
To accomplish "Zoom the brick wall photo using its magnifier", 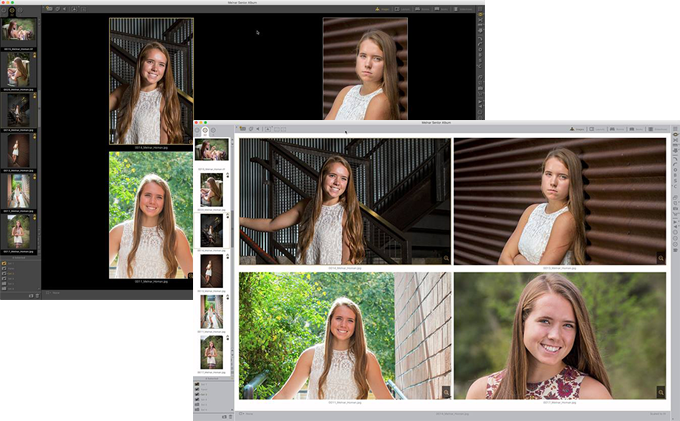I will (446, 392).
